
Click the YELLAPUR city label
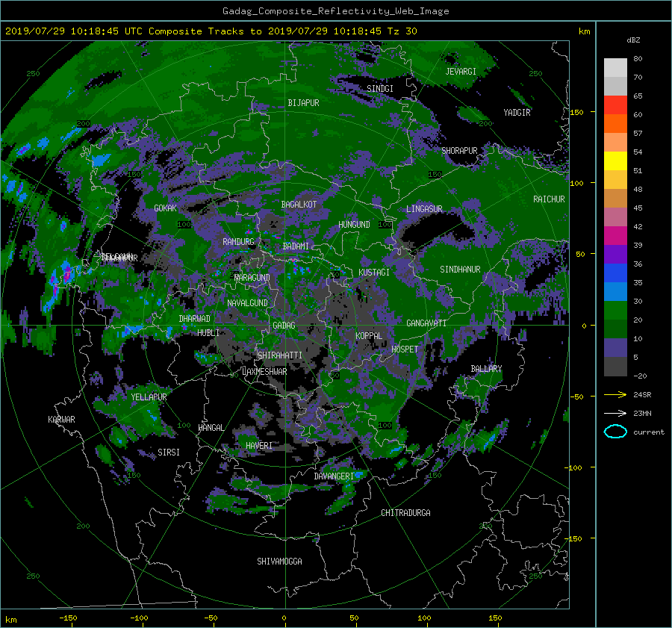(149, 397)
